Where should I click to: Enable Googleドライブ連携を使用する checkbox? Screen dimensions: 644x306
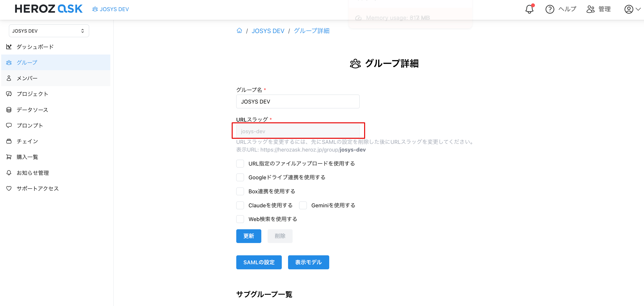pyautogui.click(x=240, y=177)
